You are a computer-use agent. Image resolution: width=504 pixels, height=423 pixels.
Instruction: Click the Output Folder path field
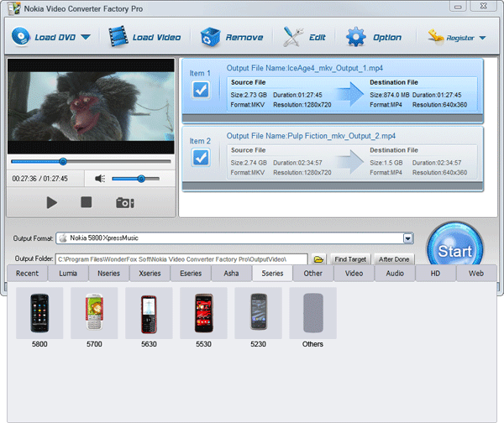pyautogui.click(x=181, y=259)
